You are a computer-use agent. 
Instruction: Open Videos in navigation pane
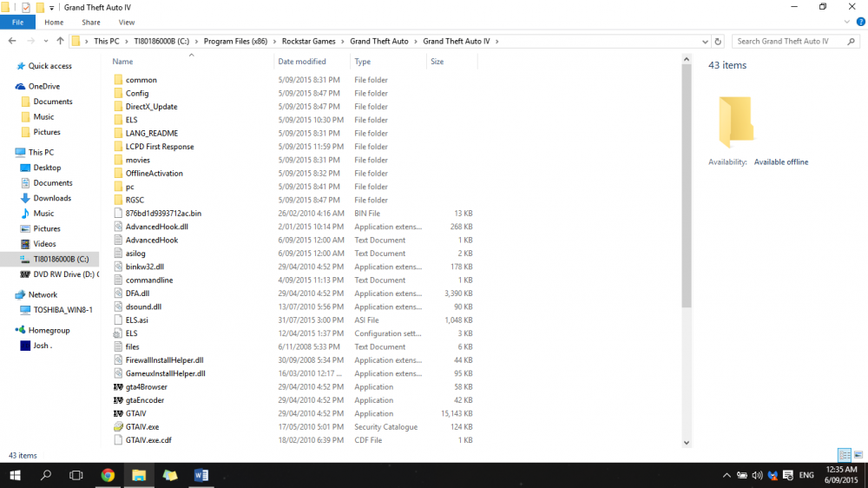[x=44, y=244]
